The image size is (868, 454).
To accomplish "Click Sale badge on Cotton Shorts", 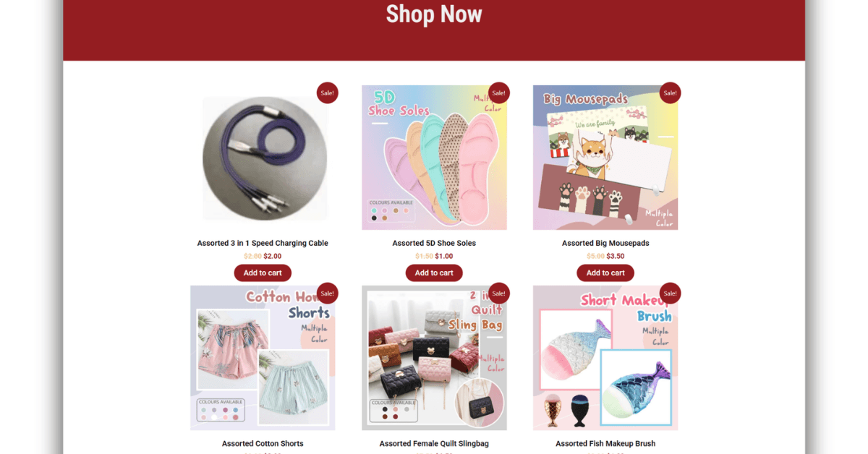I will point(328,293).
